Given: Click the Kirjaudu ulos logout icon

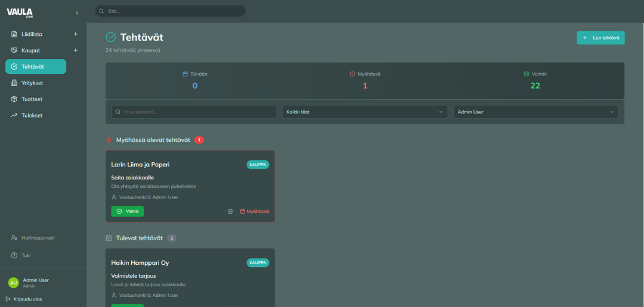Looking at the screenshot, I should coord(8,299).
